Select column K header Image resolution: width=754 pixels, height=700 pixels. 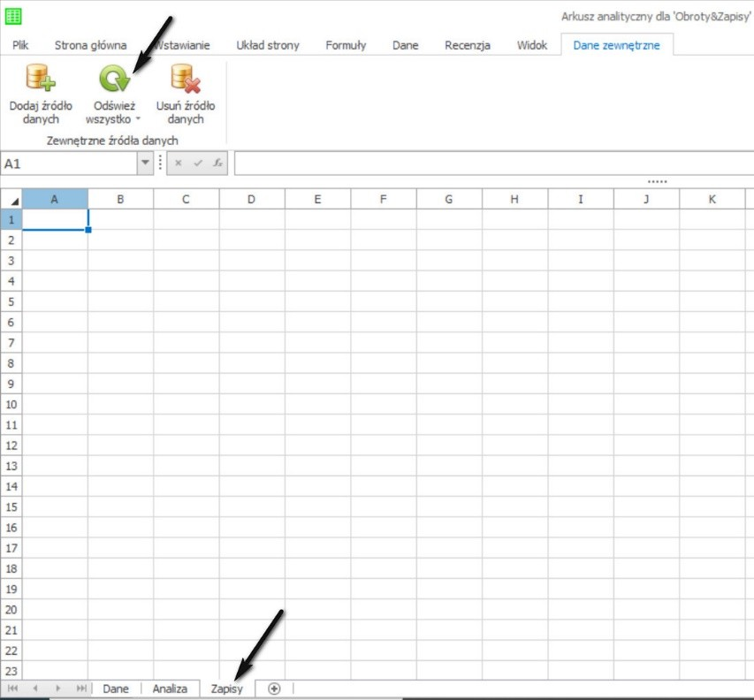tap(712, 199)
